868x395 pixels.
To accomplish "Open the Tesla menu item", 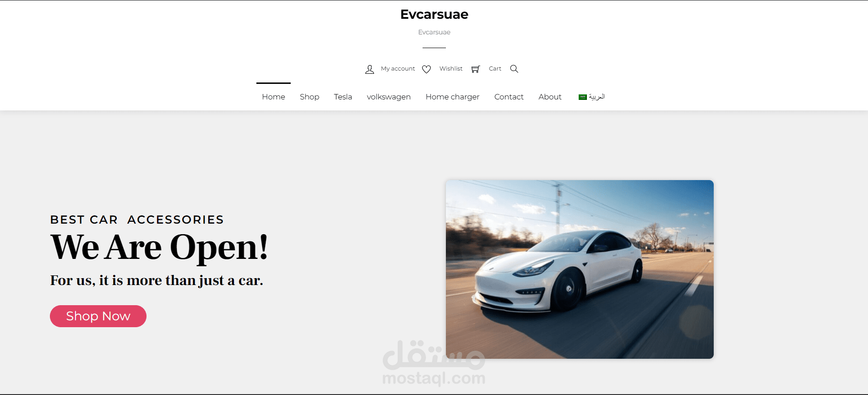I will click(343, 97).
